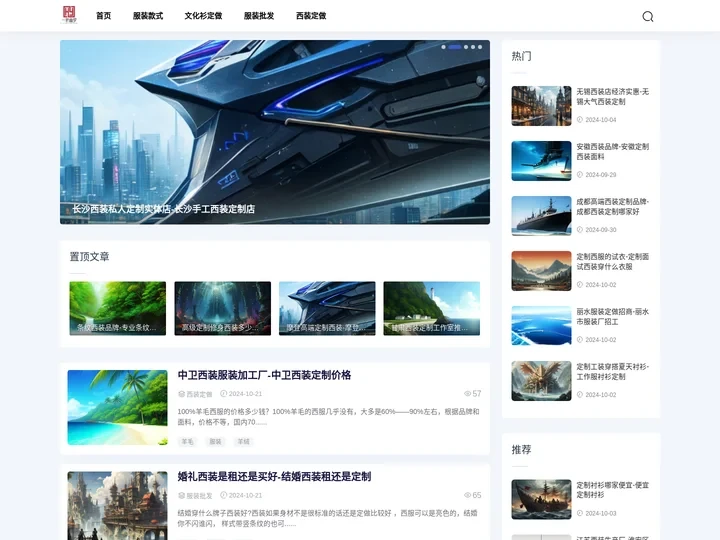
Task: Click the spaceship carousel banner image
Action: (275, 132)
